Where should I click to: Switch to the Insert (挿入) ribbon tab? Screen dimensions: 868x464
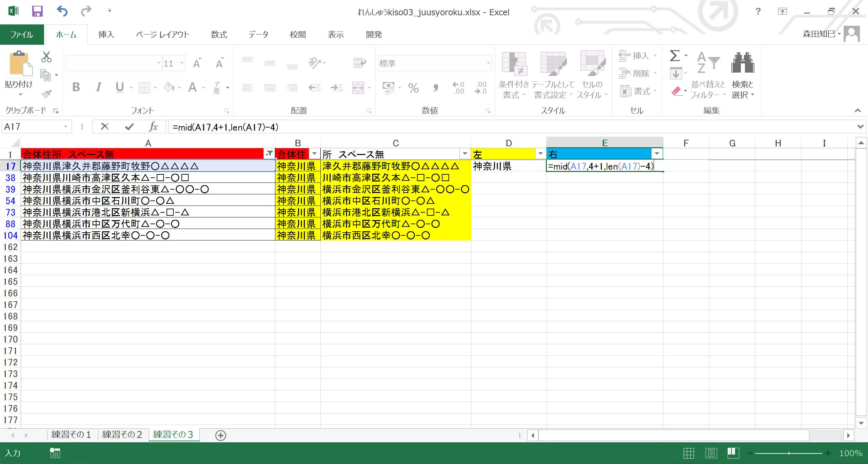point(106,35)
